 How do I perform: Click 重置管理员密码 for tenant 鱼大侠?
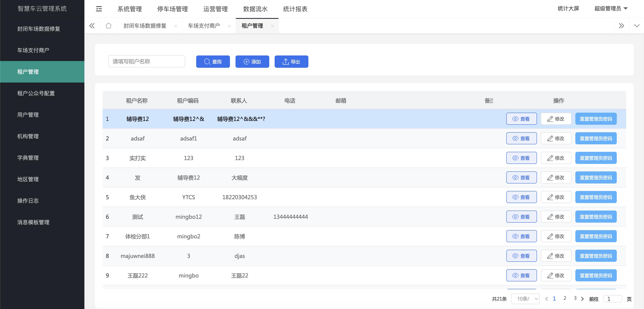click(x=596, y=197)
